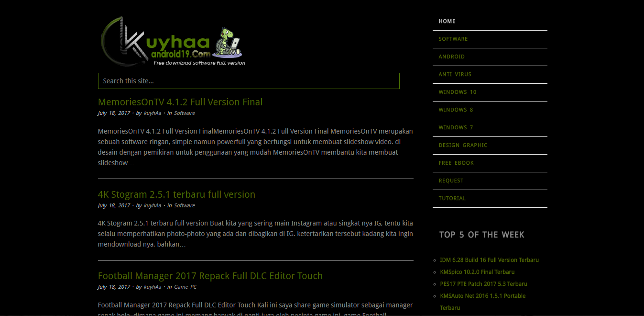Viewport: 644px width, 316px height.
Task: Click the 4K Stogram post date July 18, 2017
Action: point(114,206)
